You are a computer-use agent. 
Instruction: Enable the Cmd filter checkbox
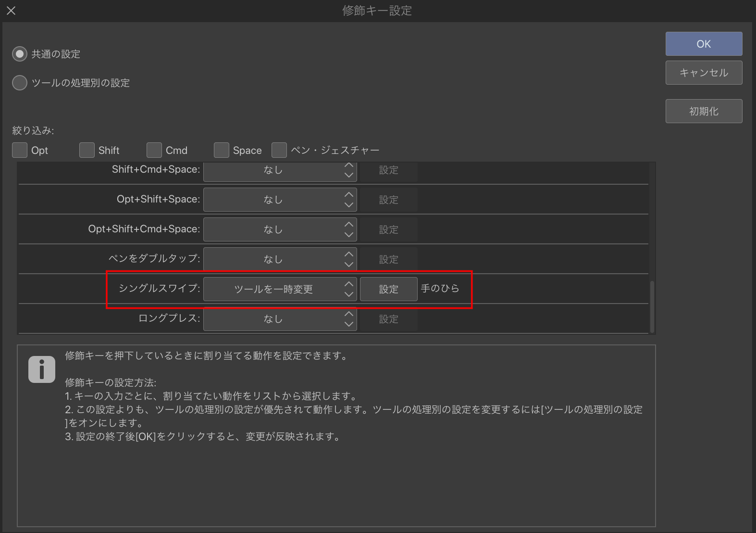tap(154, 150)
